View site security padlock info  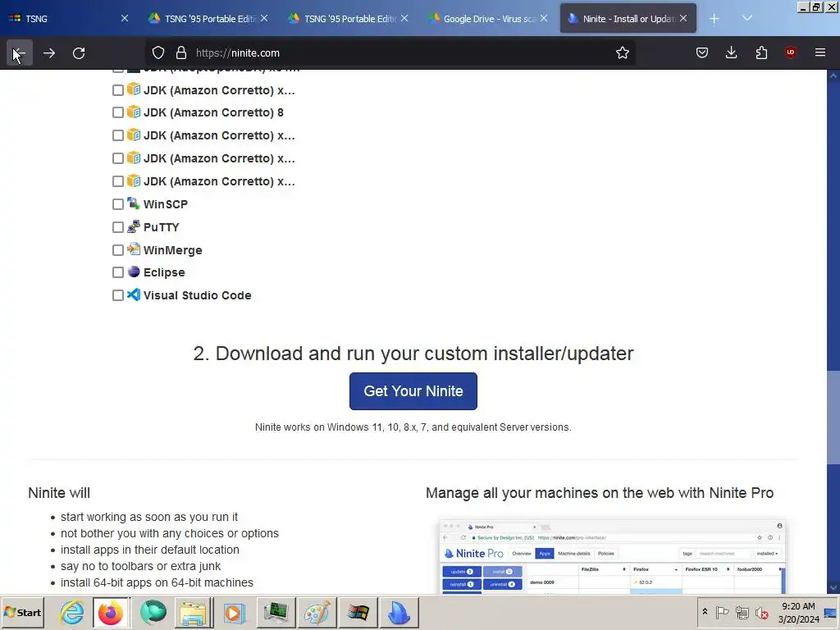pos(181,53)
